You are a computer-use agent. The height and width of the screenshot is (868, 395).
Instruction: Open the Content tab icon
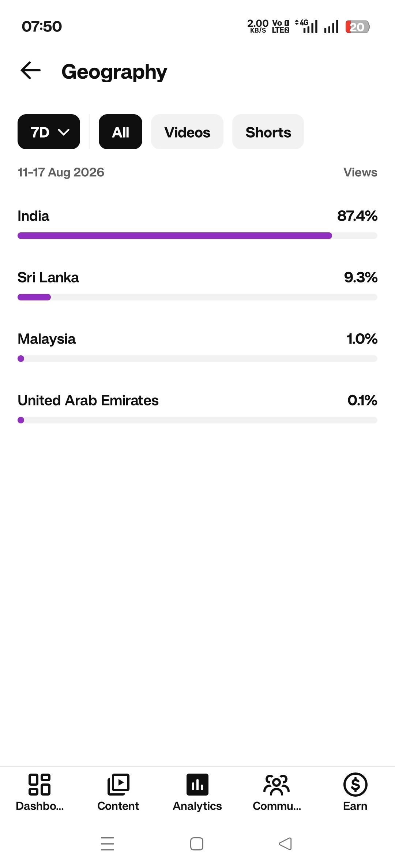[118, 785]
